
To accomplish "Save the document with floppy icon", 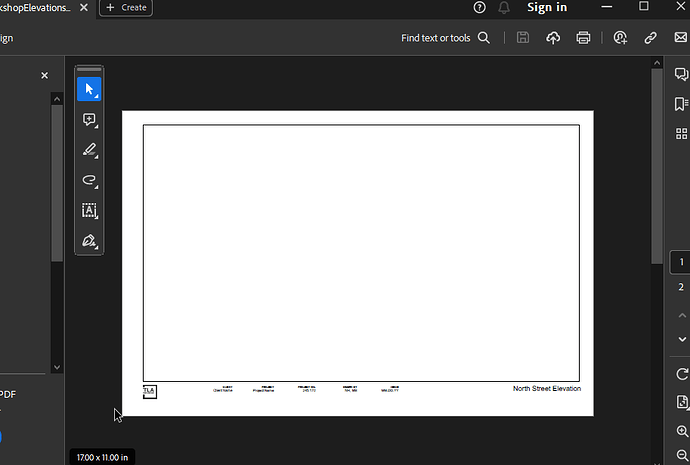I will coord(523,38).
